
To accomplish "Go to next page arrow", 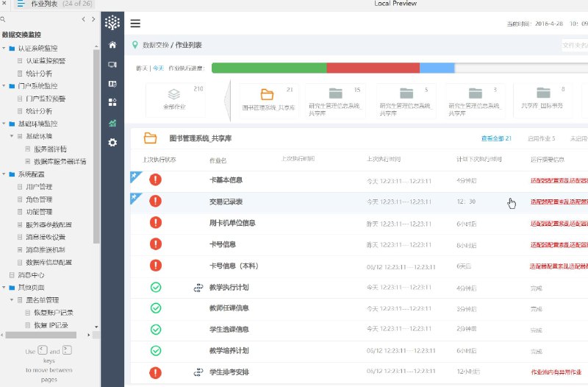I will (93, 19).
